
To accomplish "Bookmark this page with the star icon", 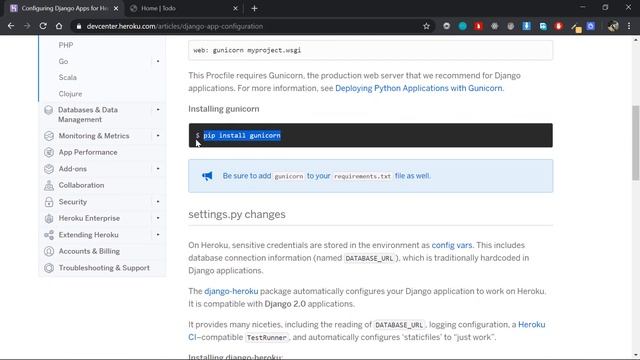I will (427, 26).
